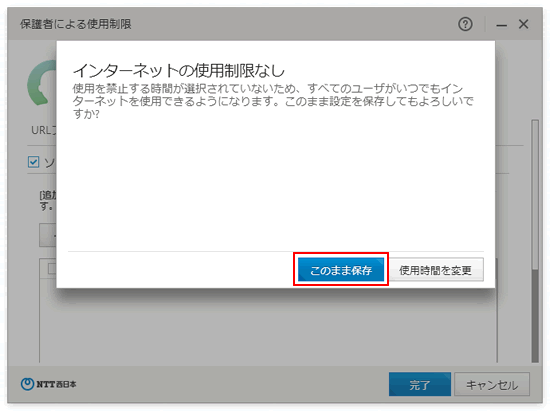550x417 pixels.
Task: Click the partially hidden button left of the dialog
Action: [x=48, y=235]
